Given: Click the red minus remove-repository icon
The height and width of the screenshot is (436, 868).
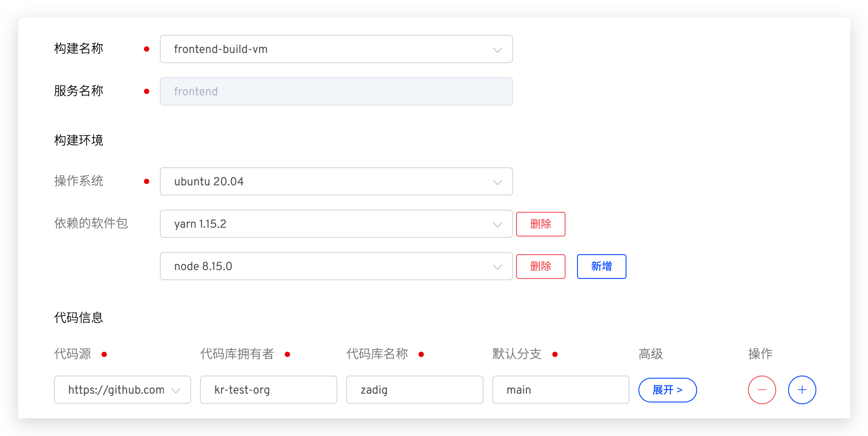Looking at the screenshot, I should (x=762, y=390).
